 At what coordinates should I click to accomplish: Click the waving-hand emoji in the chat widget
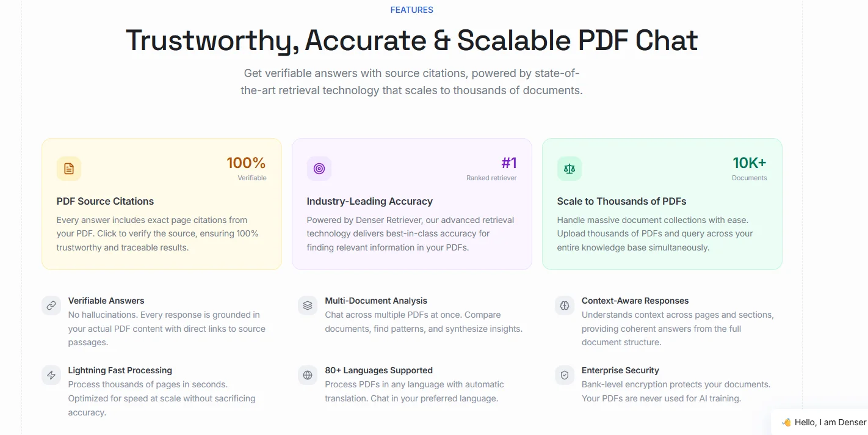786,422
